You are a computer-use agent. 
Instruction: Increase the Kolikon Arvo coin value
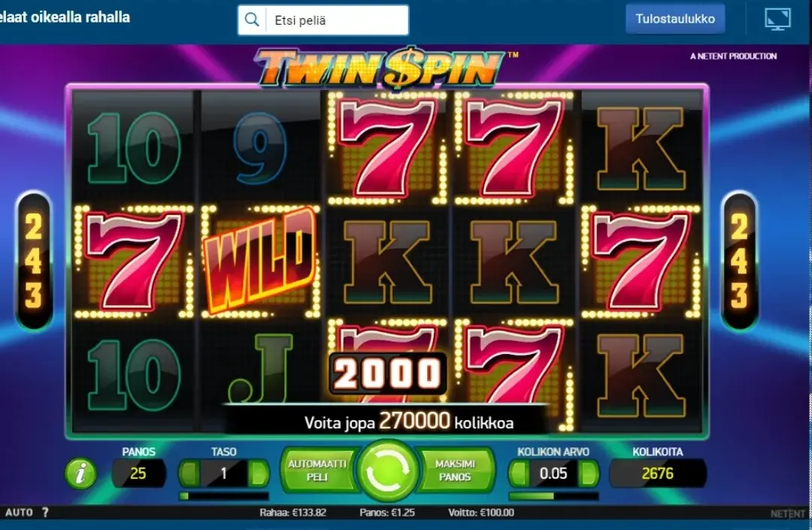coord(588,473)
